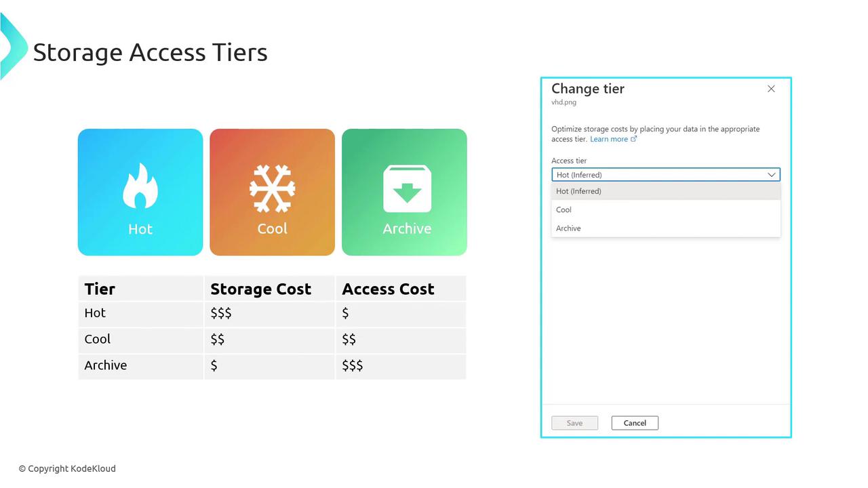Close the Change tier dialog with X
This screenshot has width=868, height=488.
pyautogui.click(x=771, y=89)
